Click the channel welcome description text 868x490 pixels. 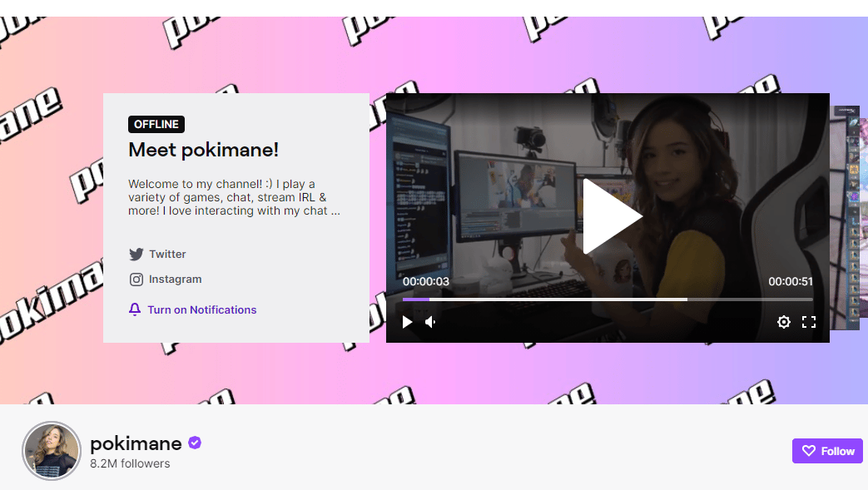(x=234, y=197)
